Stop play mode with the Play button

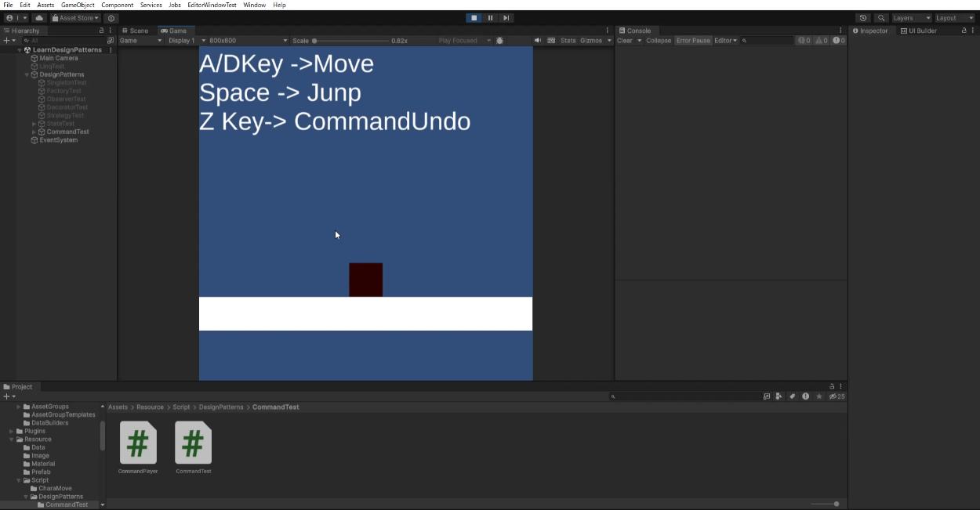point(474,18)
